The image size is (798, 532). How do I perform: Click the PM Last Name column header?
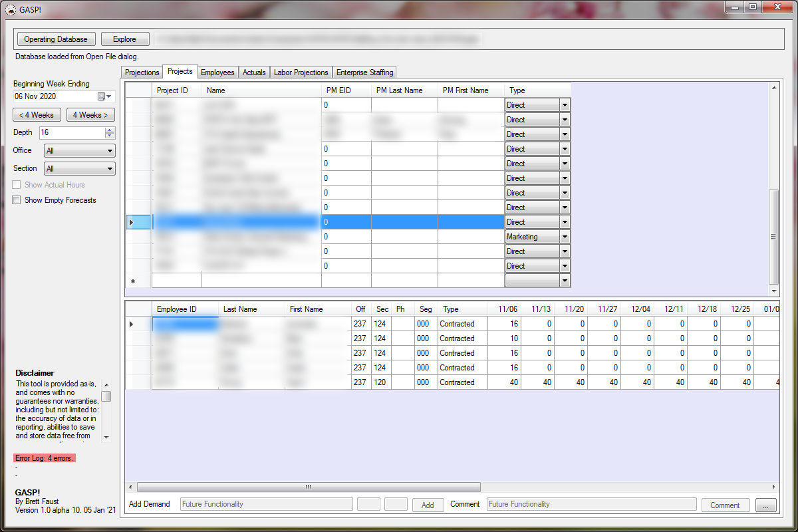(404, 90)
